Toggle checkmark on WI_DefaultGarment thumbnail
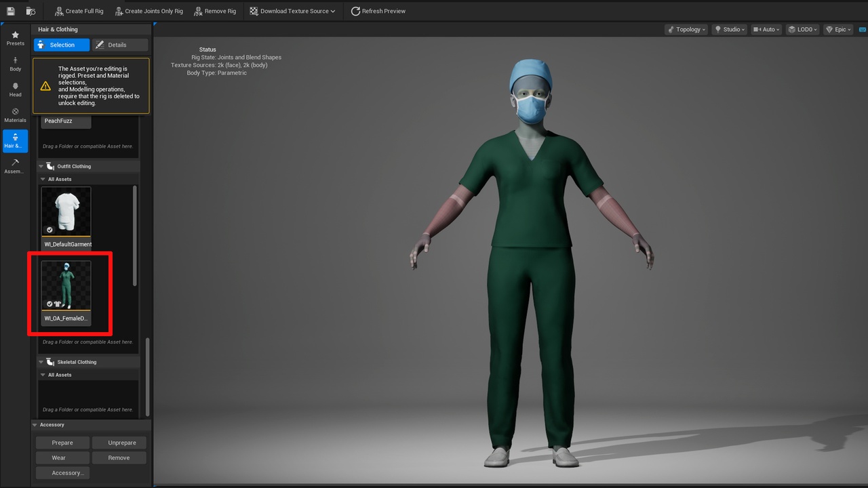 click(50, 230)
